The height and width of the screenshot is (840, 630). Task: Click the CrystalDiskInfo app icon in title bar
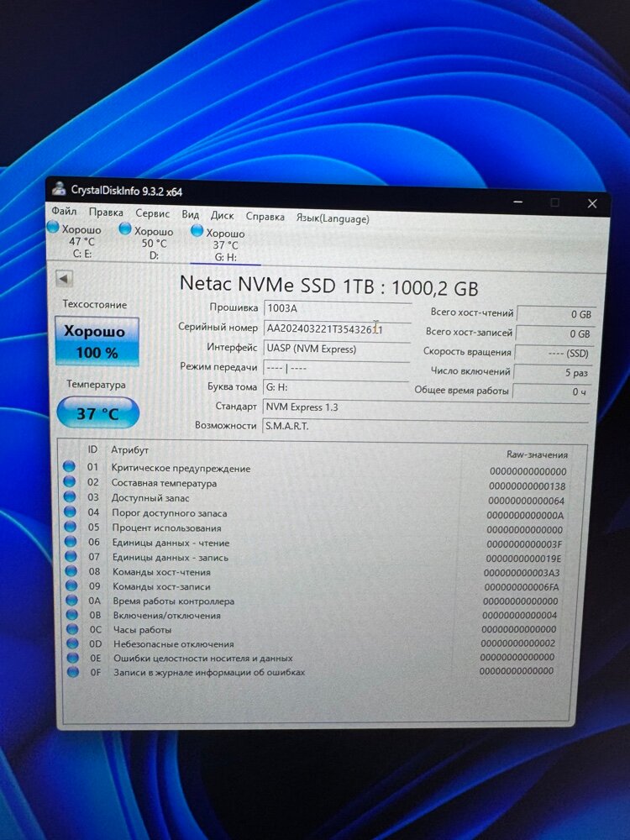pyautogui.click(x=59, y=188)
